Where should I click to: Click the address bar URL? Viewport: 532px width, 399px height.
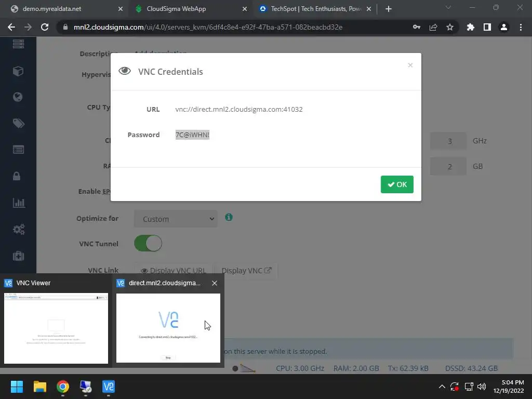click(x=208, y=27)
